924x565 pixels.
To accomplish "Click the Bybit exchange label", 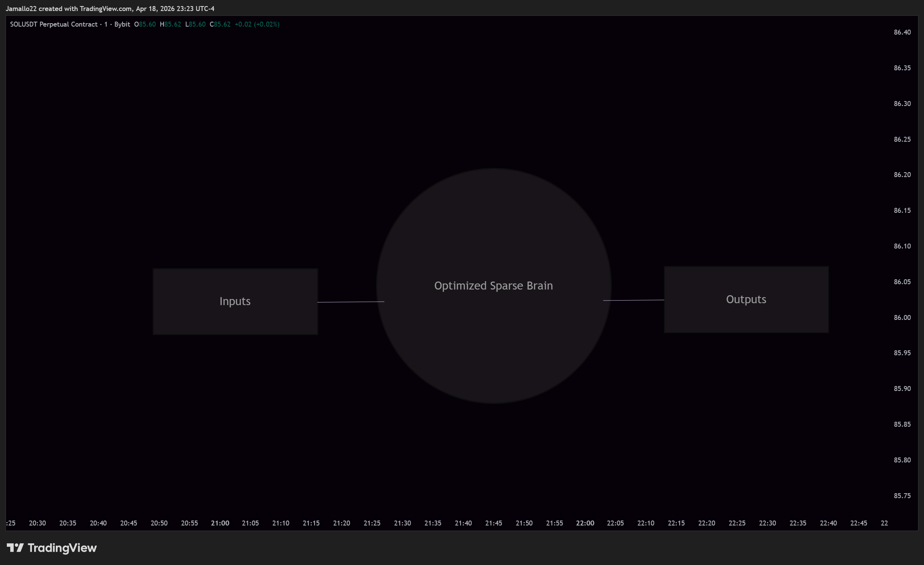I will [122, 24].
